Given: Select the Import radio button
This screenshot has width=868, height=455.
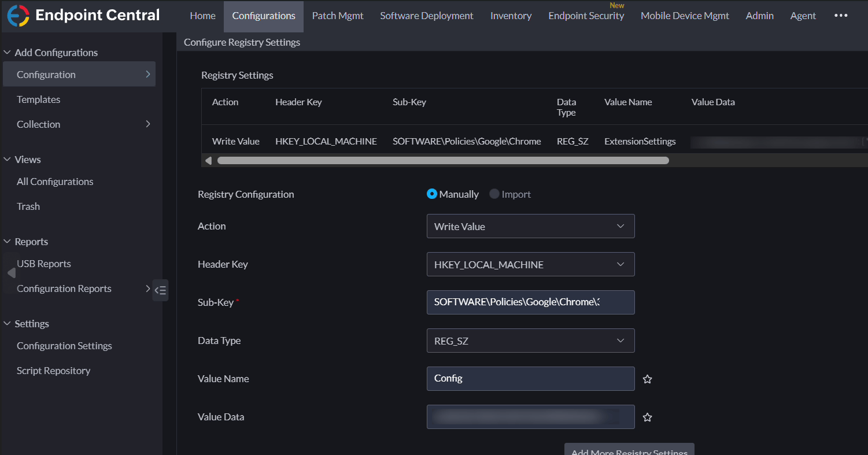Looking at the screenshot, I should click(x=494, y=194).
